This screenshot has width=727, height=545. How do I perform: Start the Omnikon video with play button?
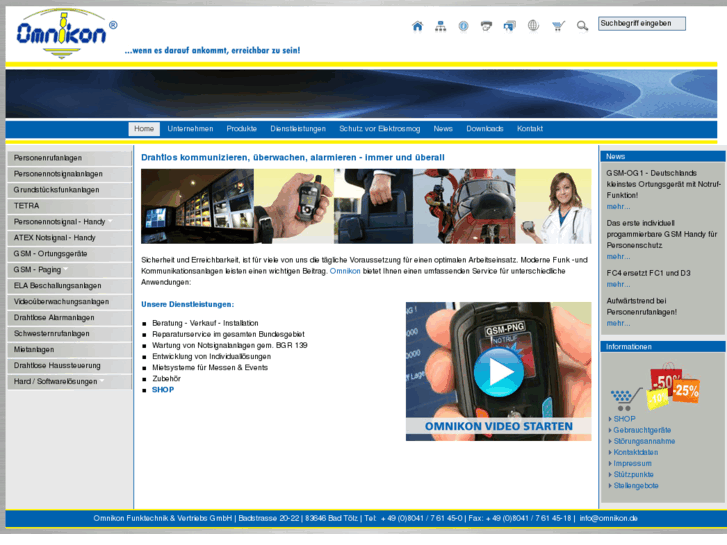498,372
